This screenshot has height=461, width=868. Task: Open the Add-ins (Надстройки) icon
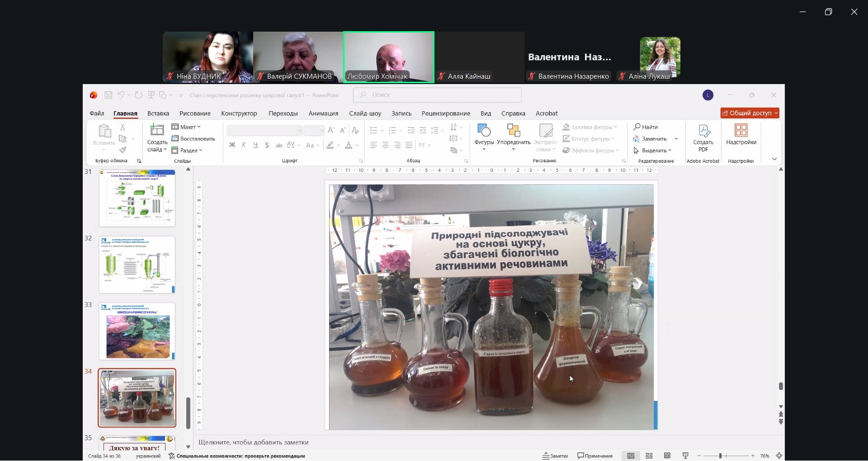(x=741, y=131)
